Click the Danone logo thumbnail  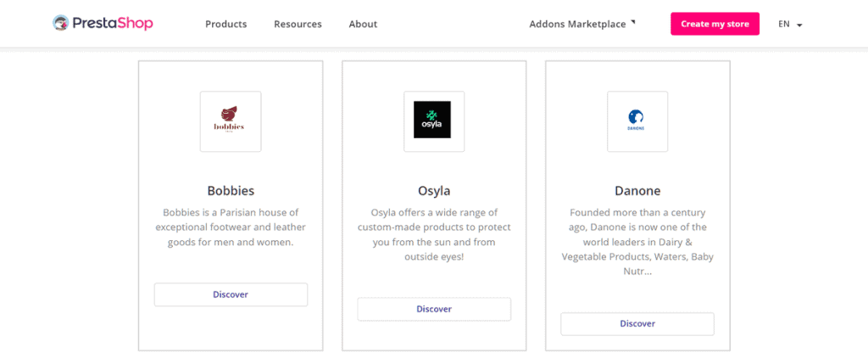(x=637, y=121)
